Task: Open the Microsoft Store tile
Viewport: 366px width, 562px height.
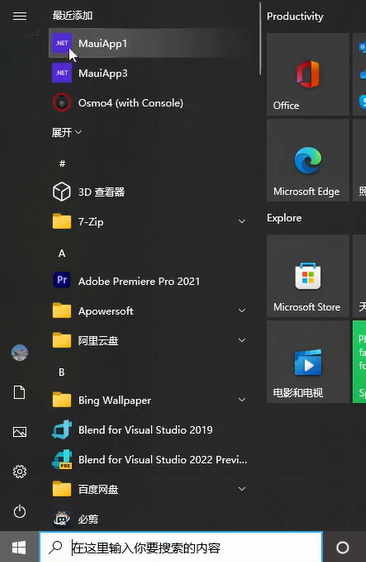Action: tap(308, 276)
